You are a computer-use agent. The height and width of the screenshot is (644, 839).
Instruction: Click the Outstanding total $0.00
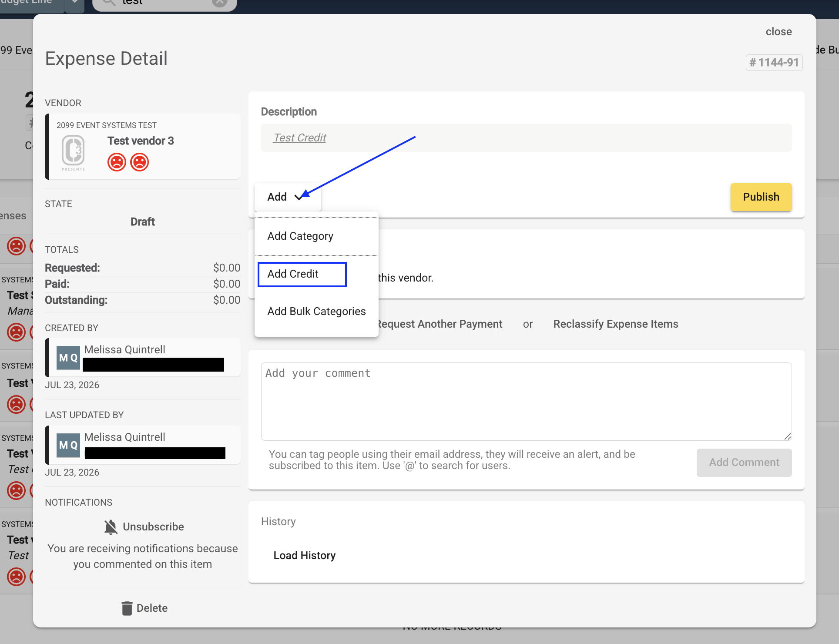click(227, 300)
